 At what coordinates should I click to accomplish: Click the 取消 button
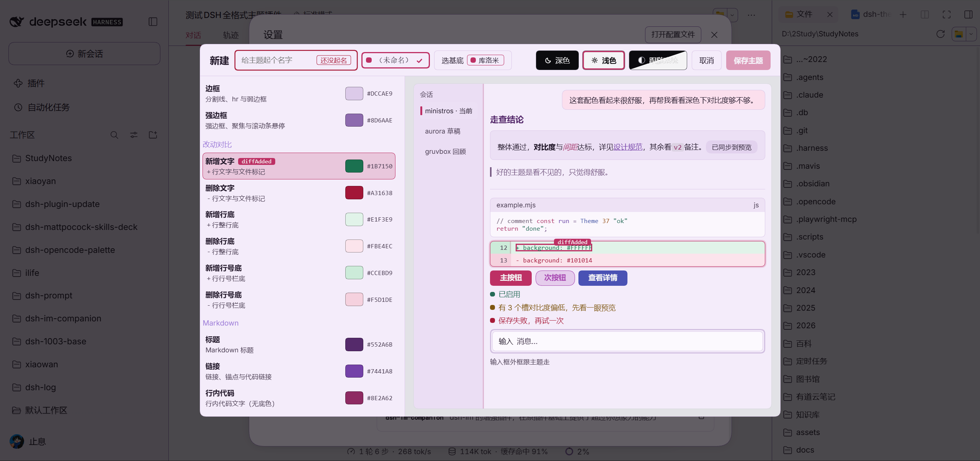point(707,60)
